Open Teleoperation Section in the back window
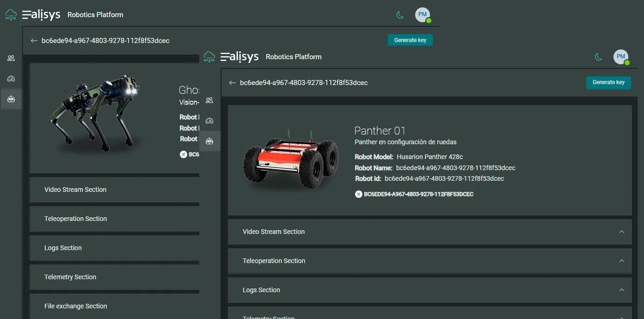The height and width of the screenshot is (319, 644). click(115, 219)
